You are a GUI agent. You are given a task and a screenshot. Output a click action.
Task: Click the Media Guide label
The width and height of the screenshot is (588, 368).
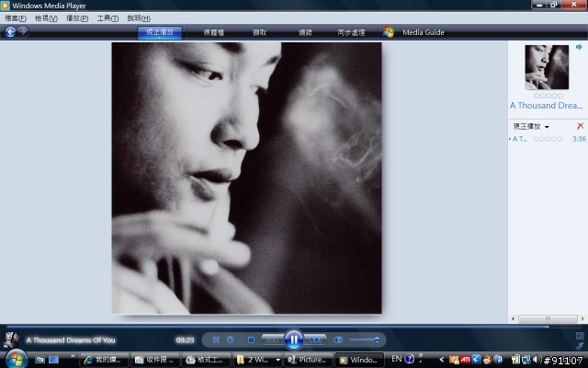(424, 32)
